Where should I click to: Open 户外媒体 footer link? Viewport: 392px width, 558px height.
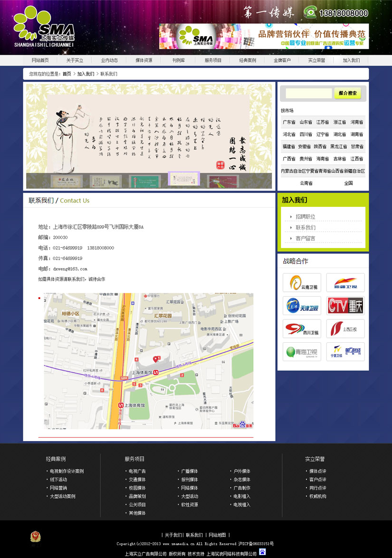click(x=242, y=471)
